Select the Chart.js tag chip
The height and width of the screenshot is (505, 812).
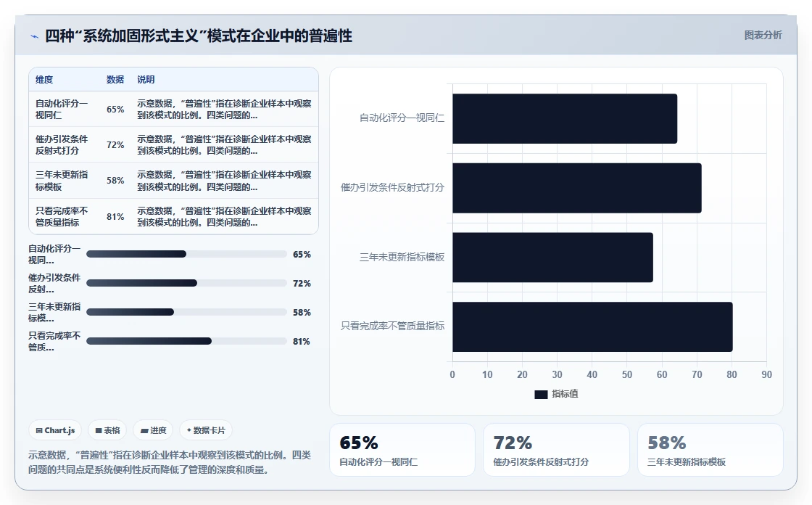[55, 430]
